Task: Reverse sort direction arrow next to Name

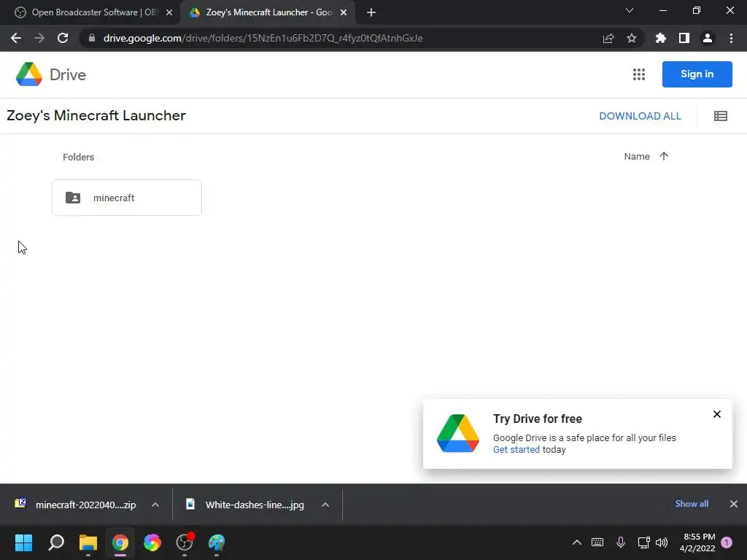Action: 664,156
